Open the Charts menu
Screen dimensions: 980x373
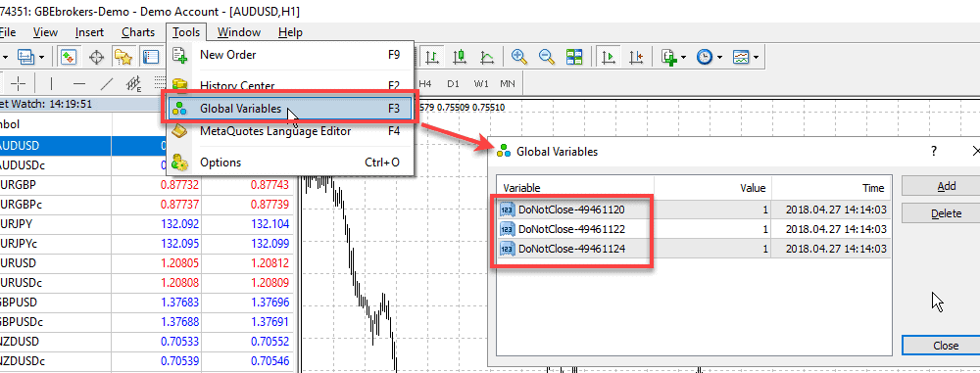(138, 32)
